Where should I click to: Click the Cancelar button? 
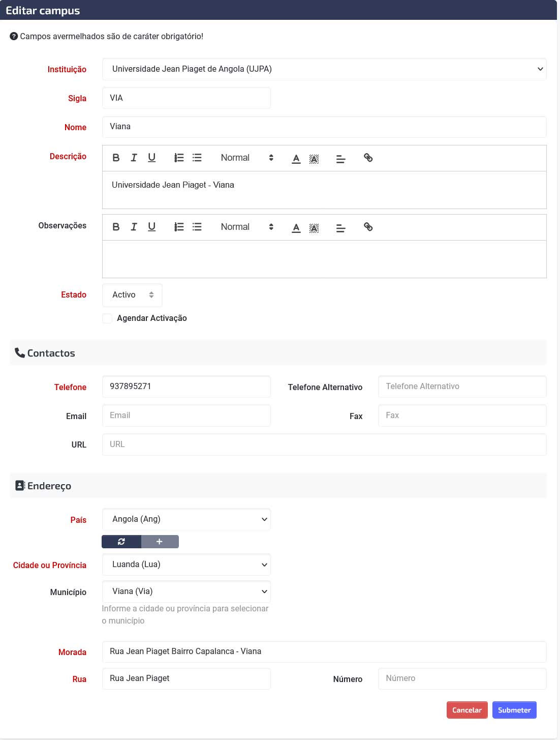[467, 710]
